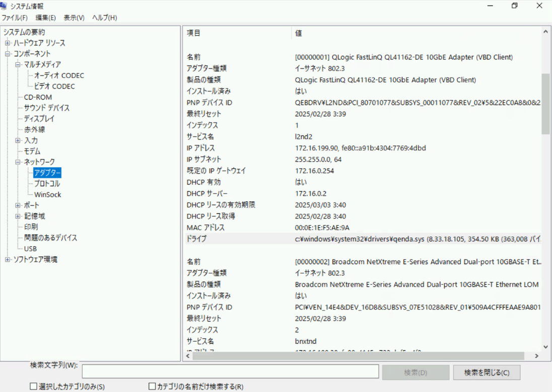Click the [00000001] QLogic FastLinQ name row
The height and width of the screenshot is (392, 552).
(363, 57)
